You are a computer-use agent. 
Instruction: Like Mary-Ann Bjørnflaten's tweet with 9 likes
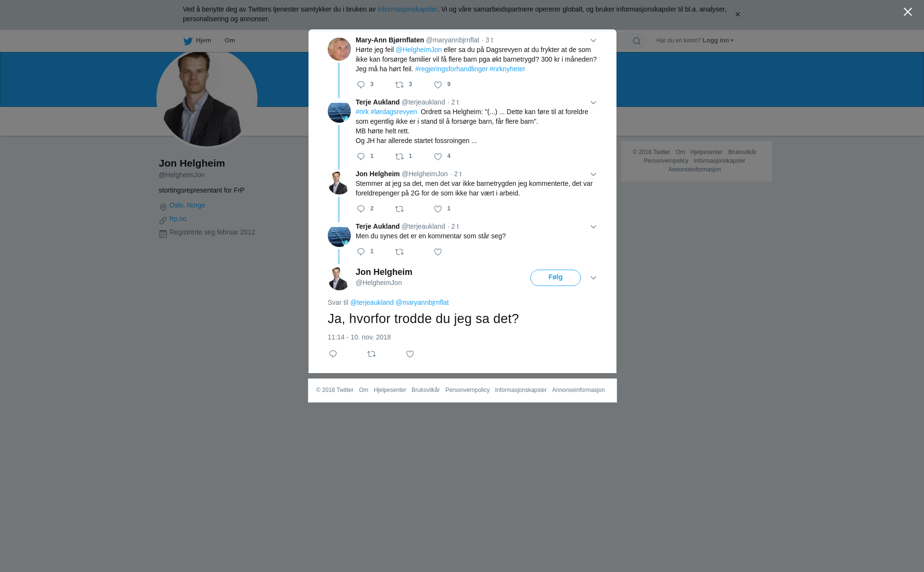[438, 85]
